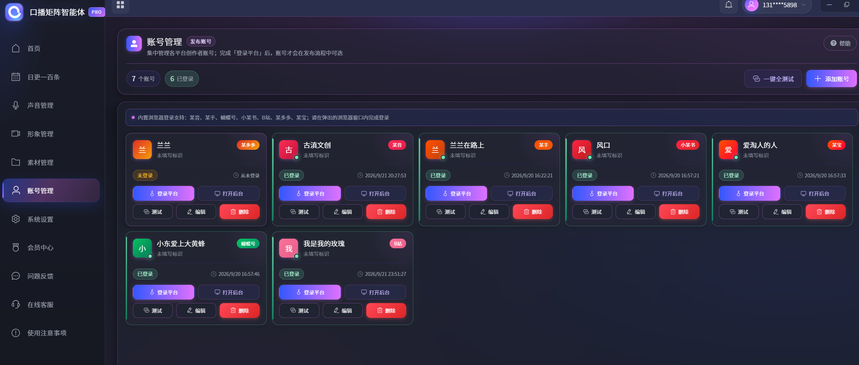Edit the 爱淘人的人 account

click(782, 212)
